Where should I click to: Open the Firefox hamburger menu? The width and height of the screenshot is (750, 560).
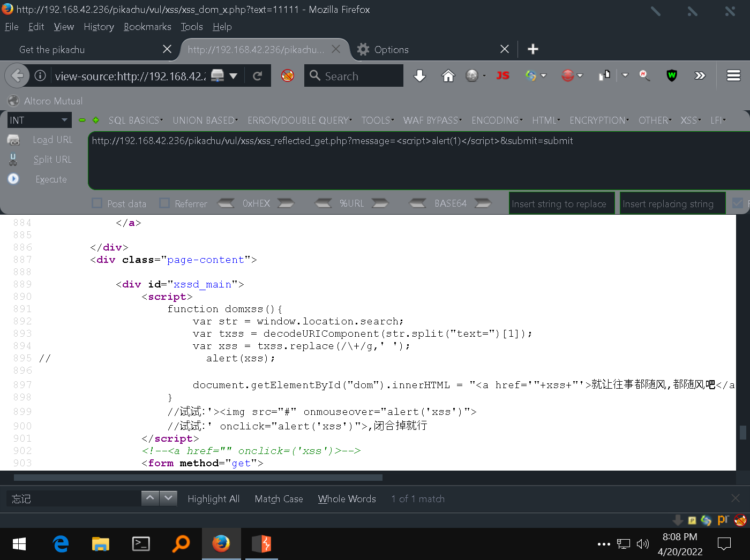[x=733, y=75]
